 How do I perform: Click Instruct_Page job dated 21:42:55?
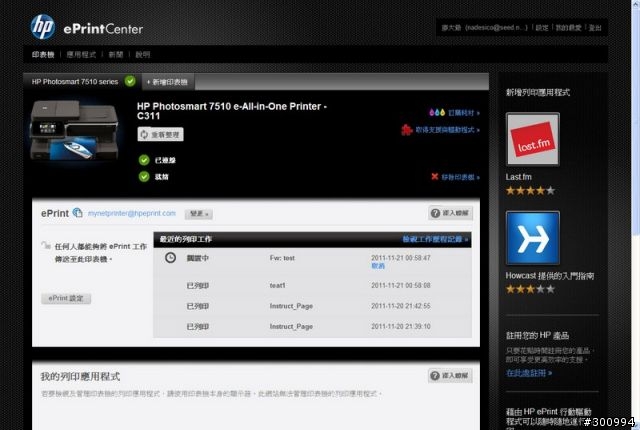[x=291, y=306]
